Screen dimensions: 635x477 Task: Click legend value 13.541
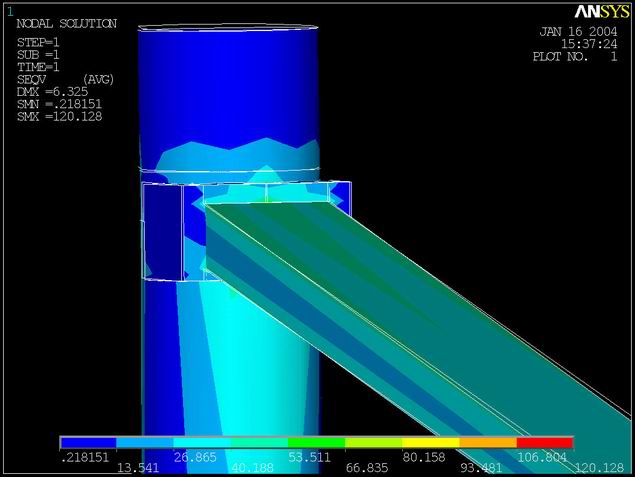coord(138,468)
